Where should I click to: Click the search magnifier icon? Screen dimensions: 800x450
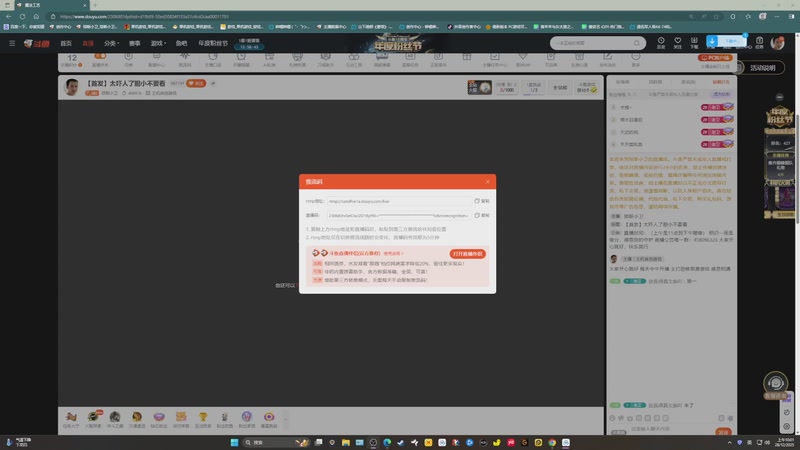pyautogui.click(x=637, y=43)
